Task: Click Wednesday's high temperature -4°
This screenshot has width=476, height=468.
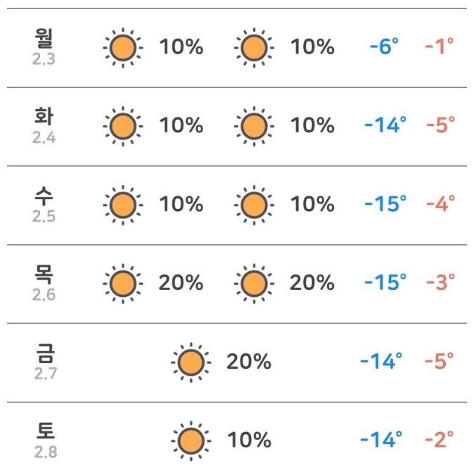Action: [x=440, y=203]
